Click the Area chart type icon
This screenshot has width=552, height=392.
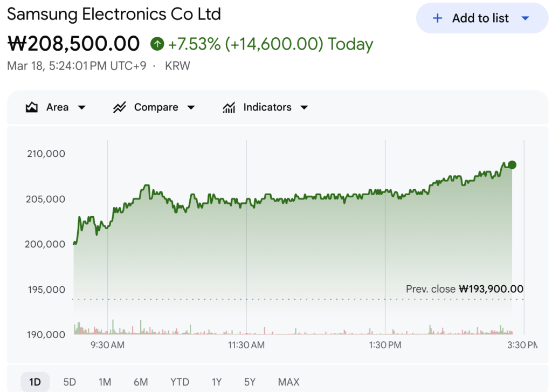[32, 107]
